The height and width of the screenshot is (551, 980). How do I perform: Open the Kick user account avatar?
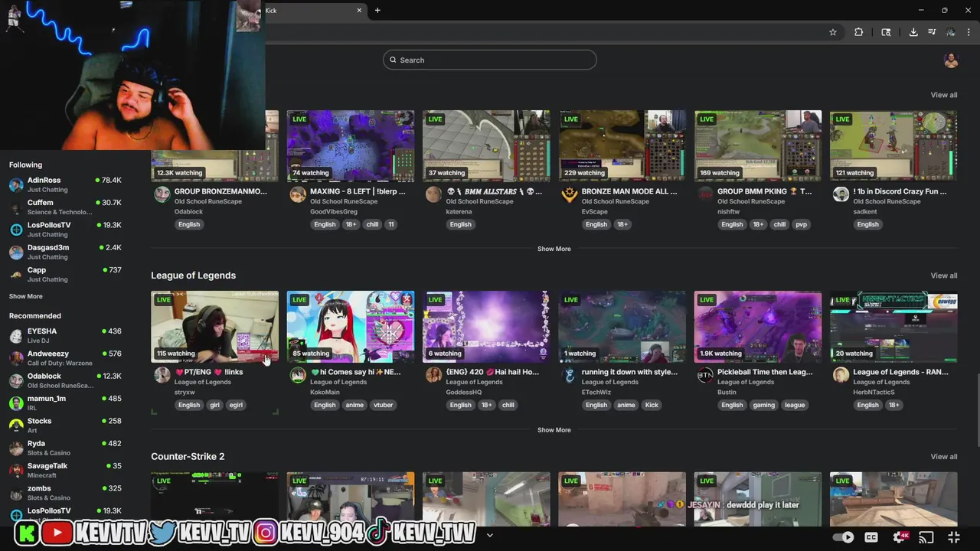951,60
